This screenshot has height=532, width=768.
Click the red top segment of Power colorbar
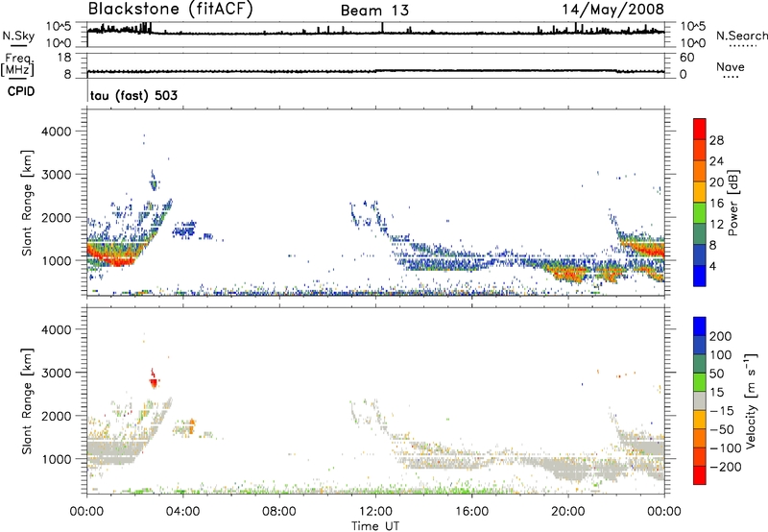tap(700, 129)
